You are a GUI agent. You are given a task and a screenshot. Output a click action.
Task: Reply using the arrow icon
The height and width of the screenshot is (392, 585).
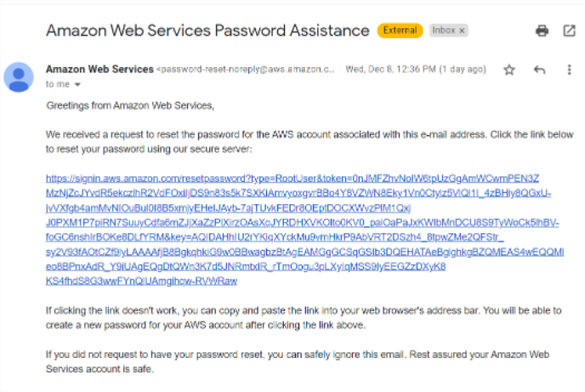coord(538,70)
